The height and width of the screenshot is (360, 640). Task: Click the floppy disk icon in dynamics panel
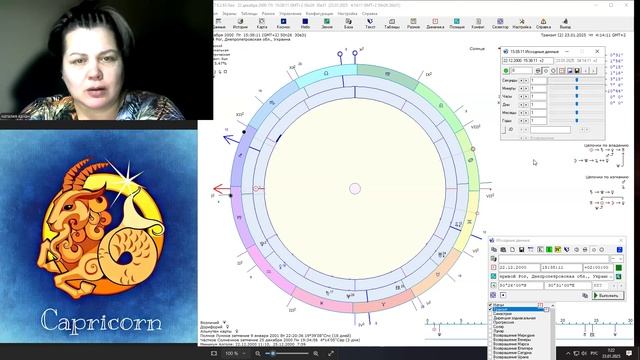click(577, 71)
